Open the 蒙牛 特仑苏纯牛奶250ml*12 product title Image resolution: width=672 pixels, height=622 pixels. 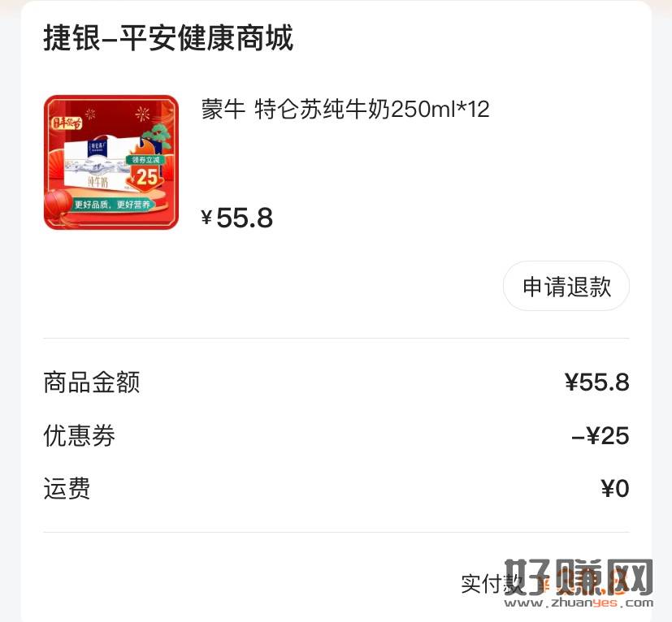coord(345,110)
